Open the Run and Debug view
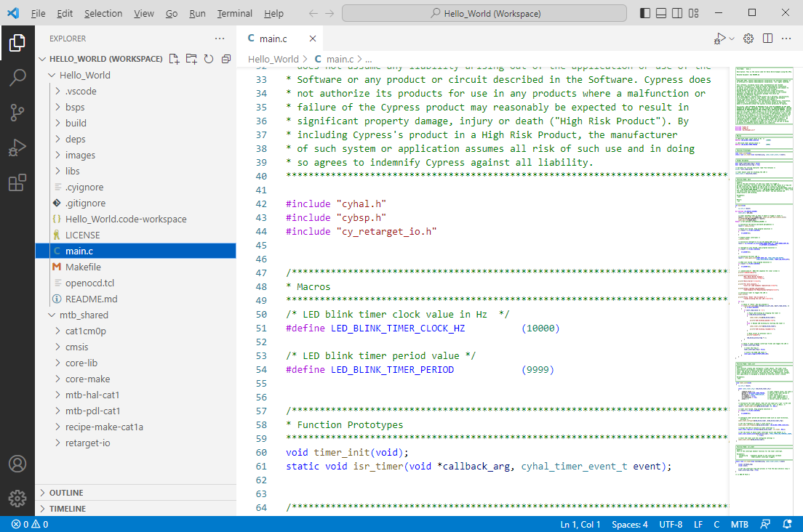Screen dimensions: 803x532 coord(17,148)
